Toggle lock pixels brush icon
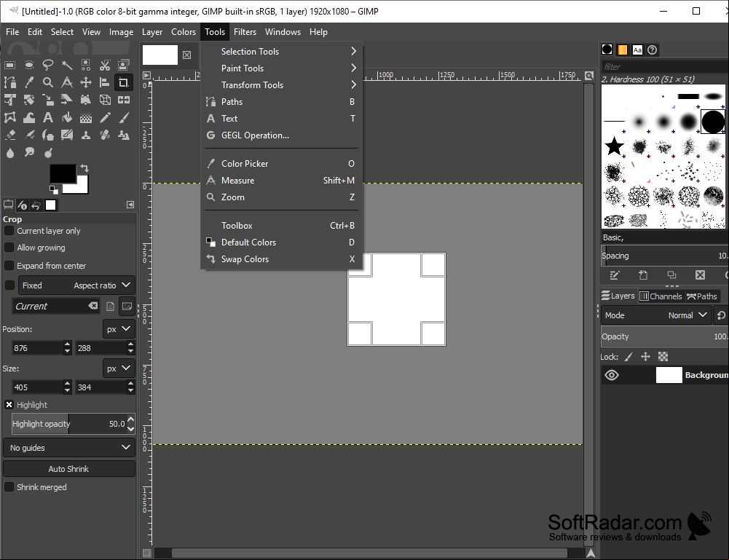 tap(628, 356)
